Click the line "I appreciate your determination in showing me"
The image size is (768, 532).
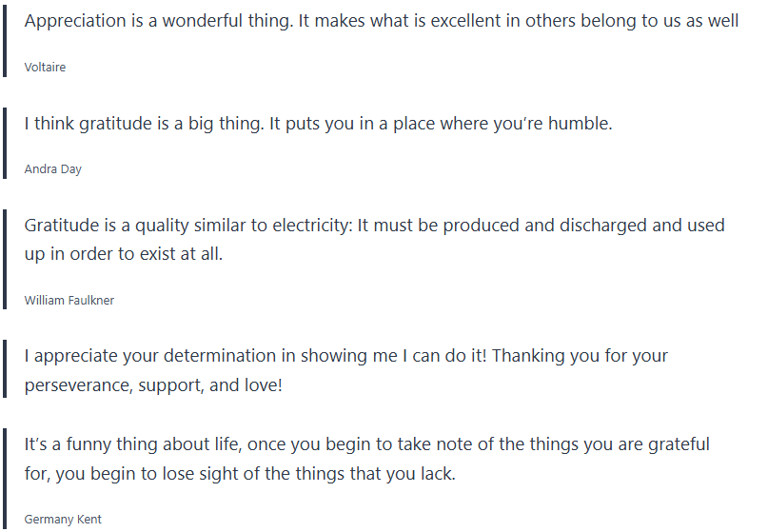[345, 356]
